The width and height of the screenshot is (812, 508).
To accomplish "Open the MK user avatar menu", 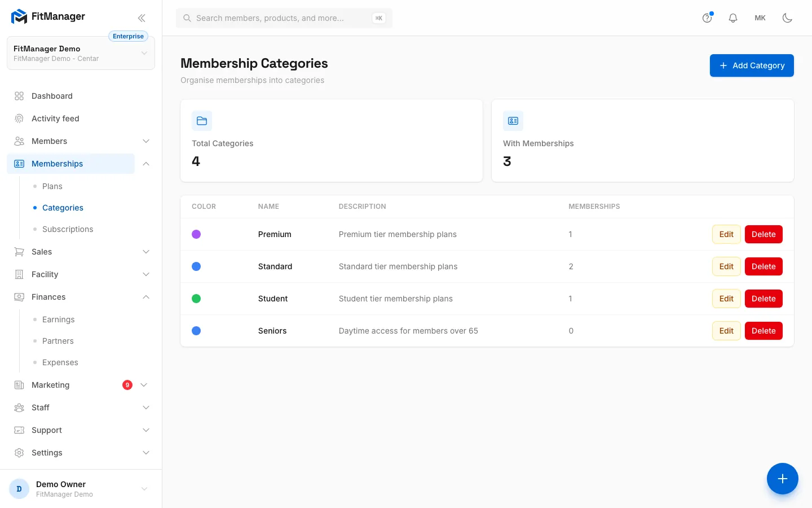I will pos(760,18).
